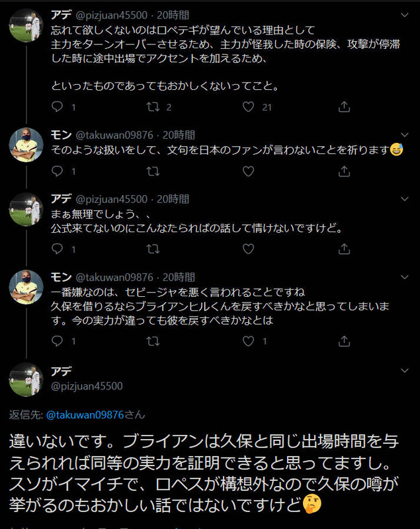Share アデ's「まぁ無理でしょう」tweet
420x529 pixels.
(343, 249)
